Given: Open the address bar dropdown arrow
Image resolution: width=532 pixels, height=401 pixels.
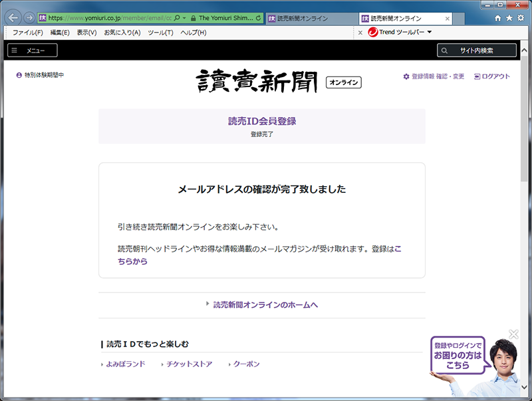Looking at the screenshot, I should [184, 18].
